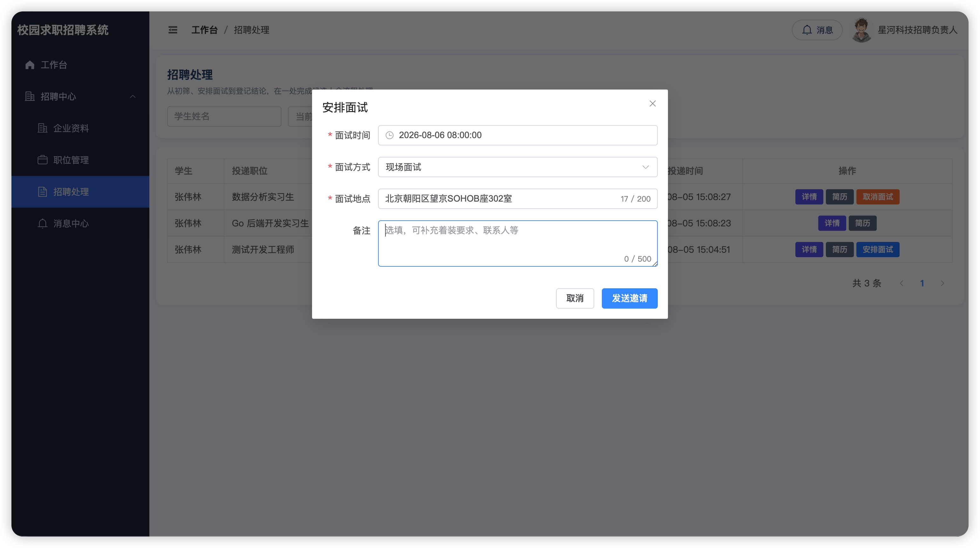Viewport: 980px width, 548px height.
Task: Open 消息中心 from the sidebar
Action: click(80, 224)
